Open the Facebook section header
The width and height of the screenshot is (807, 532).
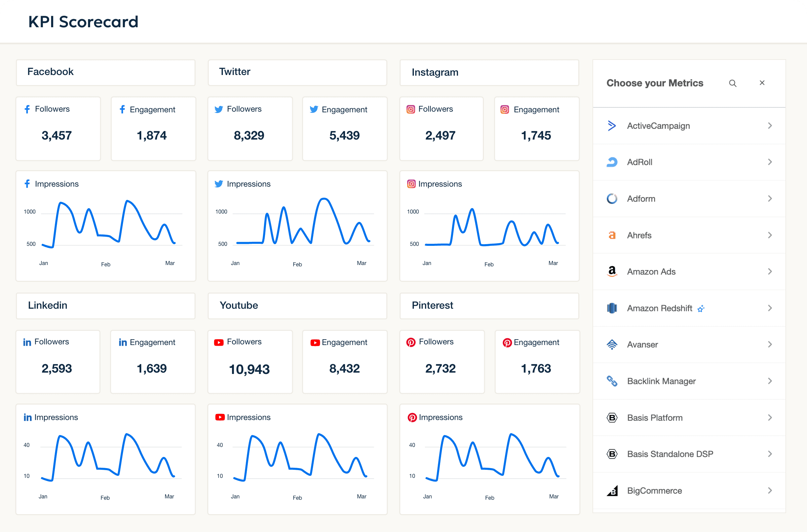tap(50, 72)
